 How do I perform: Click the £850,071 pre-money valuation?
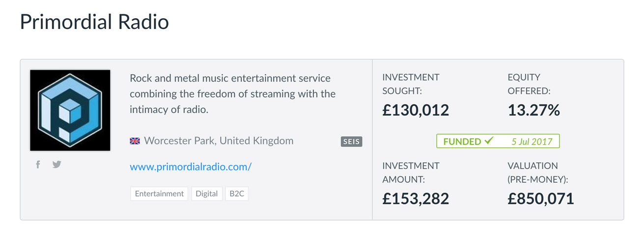540,198
